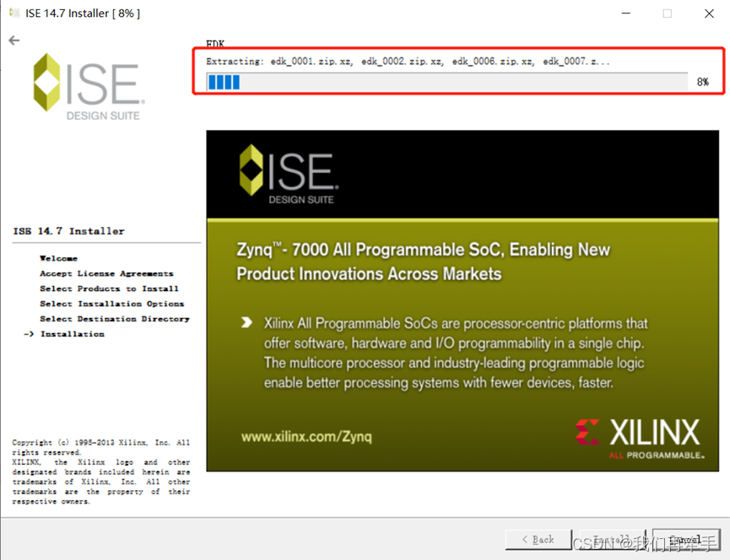The width and height of the screenshot is (730, 560).
Task: Click the Xilinx copyright notice text
Action: 101,471
